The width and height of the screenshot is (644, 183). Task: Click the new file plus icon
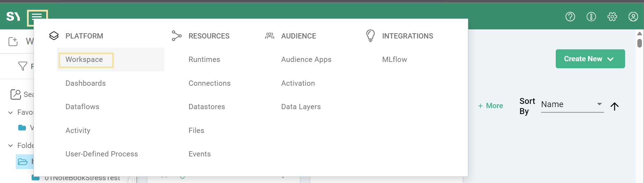(13, 42)
